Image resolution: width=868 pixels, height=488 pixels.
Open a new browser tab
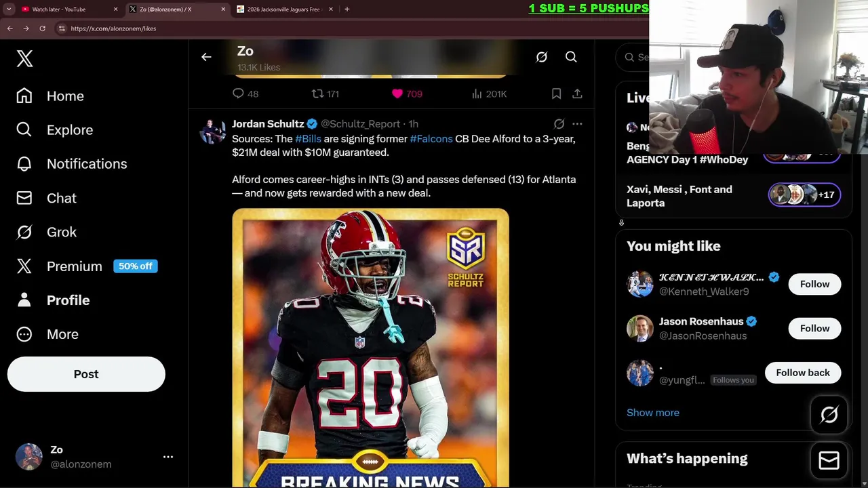(347, 9)
